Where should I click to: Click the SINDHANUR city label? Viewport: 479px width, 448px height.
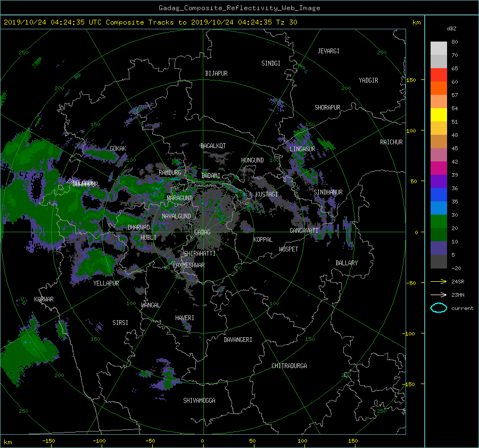[x=328, y=192]
